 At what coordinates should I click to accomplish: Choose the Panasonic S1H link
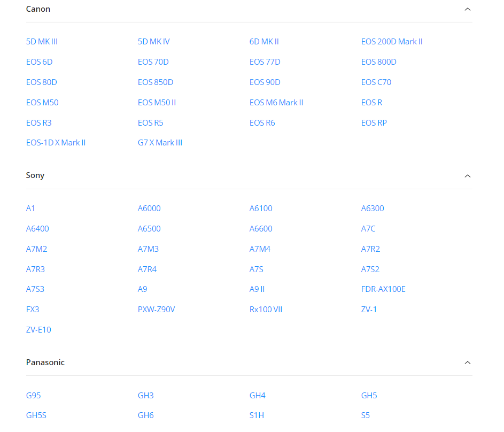(x=257, y=415)
